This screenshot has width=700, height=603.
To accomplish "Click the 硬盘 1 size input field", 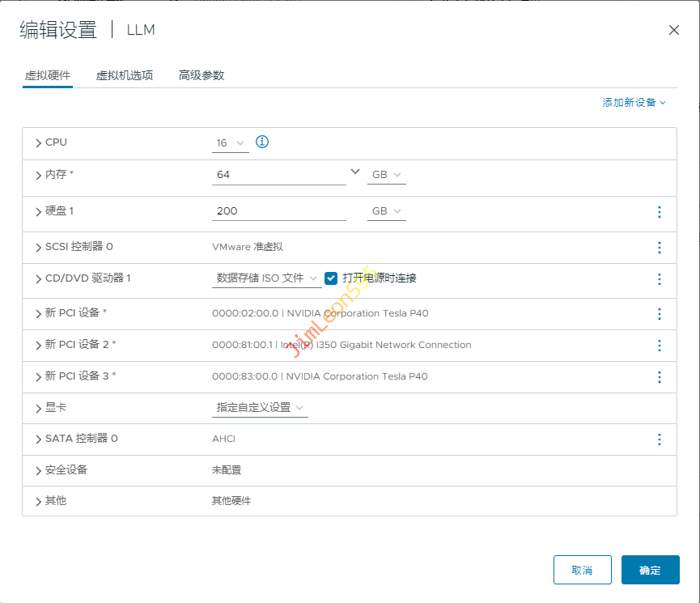I will click(x=278, y=211).
